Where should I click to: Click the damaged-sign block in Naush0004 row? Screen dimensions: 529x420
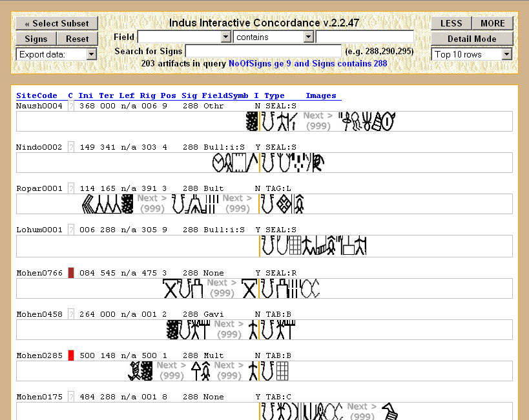pyautogui.click(x=252, y=121)
